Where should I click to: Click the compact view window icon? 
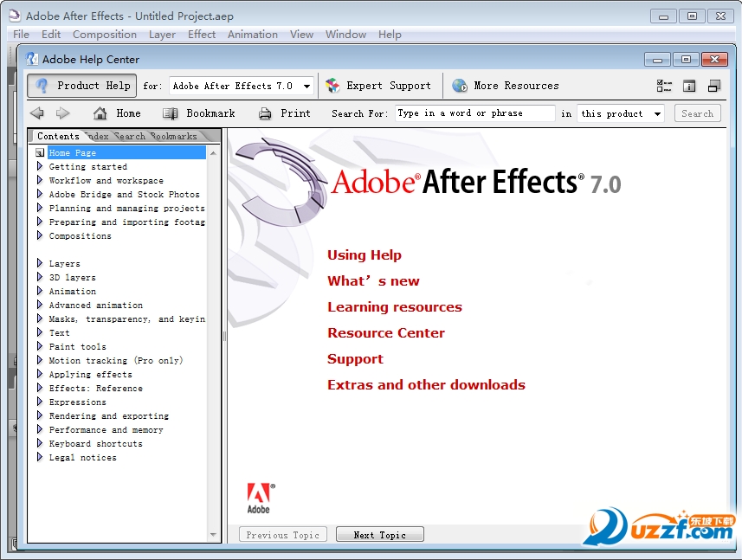[714, 86]
